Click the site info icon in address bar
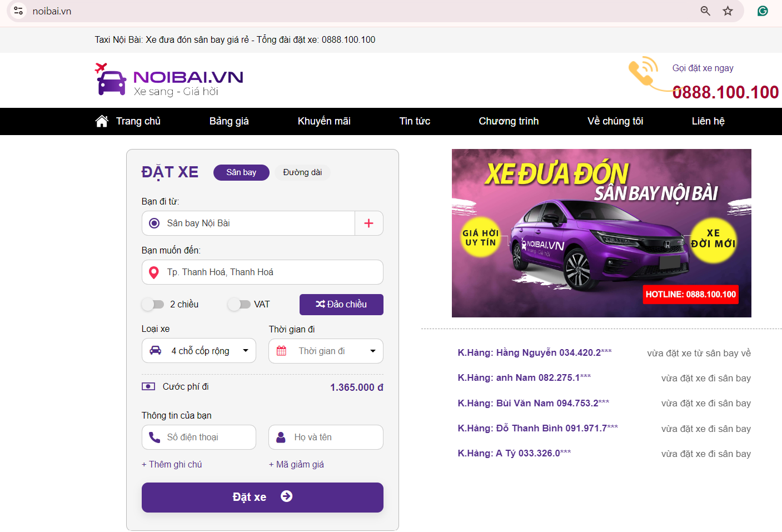 (x=18, y=11)
